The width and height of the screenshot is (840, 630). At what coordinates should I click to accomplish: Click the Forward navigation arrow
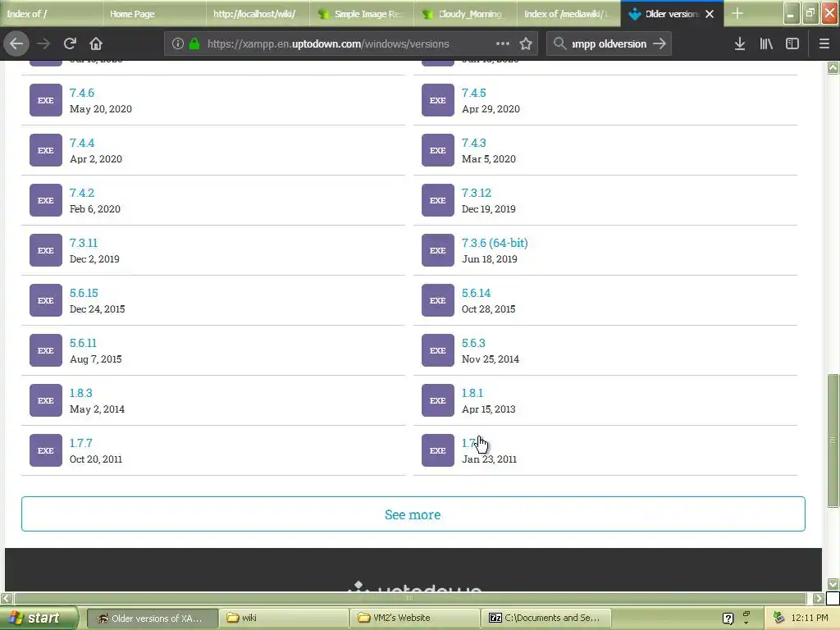pos(43,43)
